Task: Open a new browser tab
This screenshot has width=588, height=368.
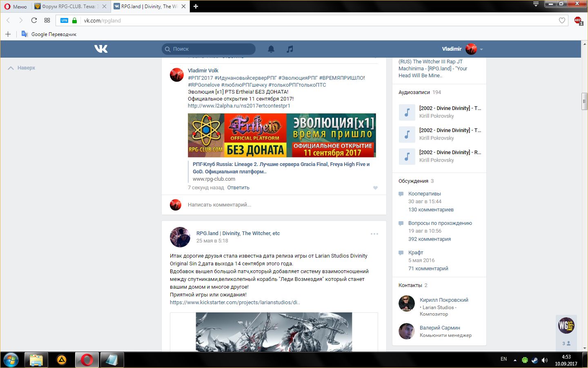Action: click(196, 6)
